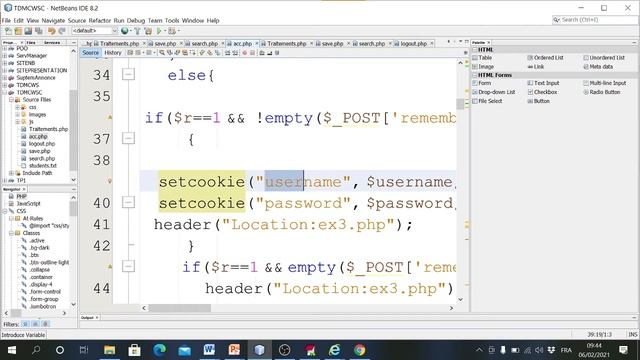
Task: Toggle the first Navigator filter button
Action: (25, 324)
